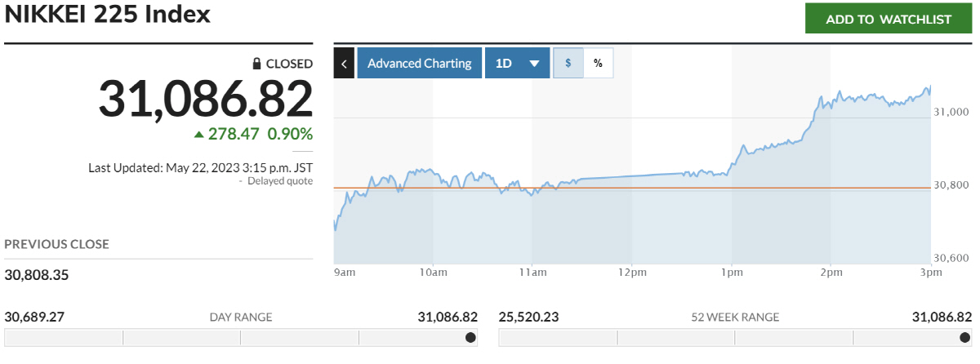The width and height of the screenshot is (980, 364).
Task: Click the 0.90% percent change value
Action: point(290,135)
